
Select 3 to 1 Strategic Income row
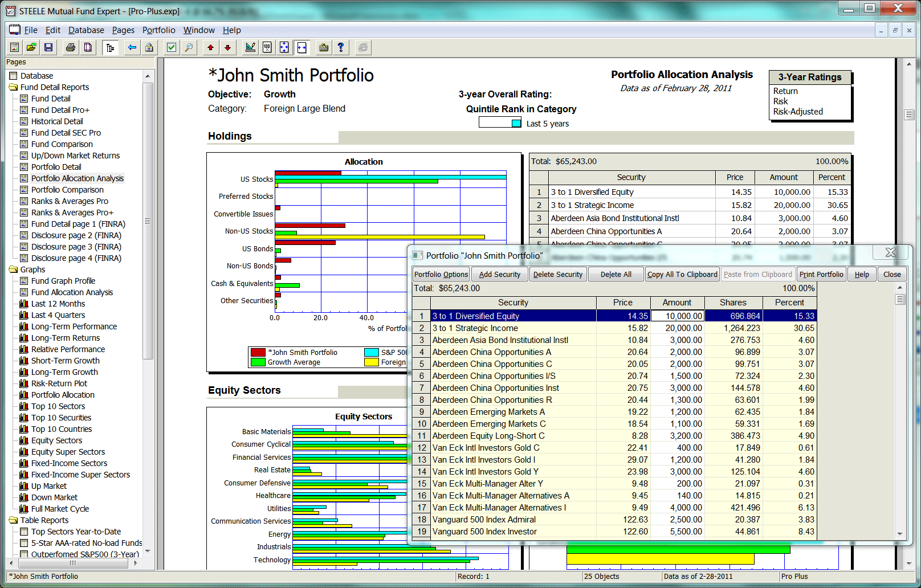614,328
